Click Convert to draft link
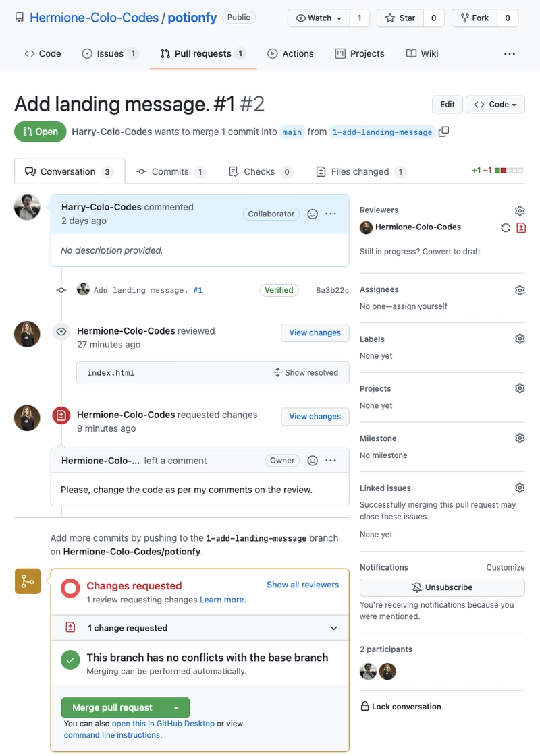540x756 pixels. pyautogui.click(x=451, y=251)
